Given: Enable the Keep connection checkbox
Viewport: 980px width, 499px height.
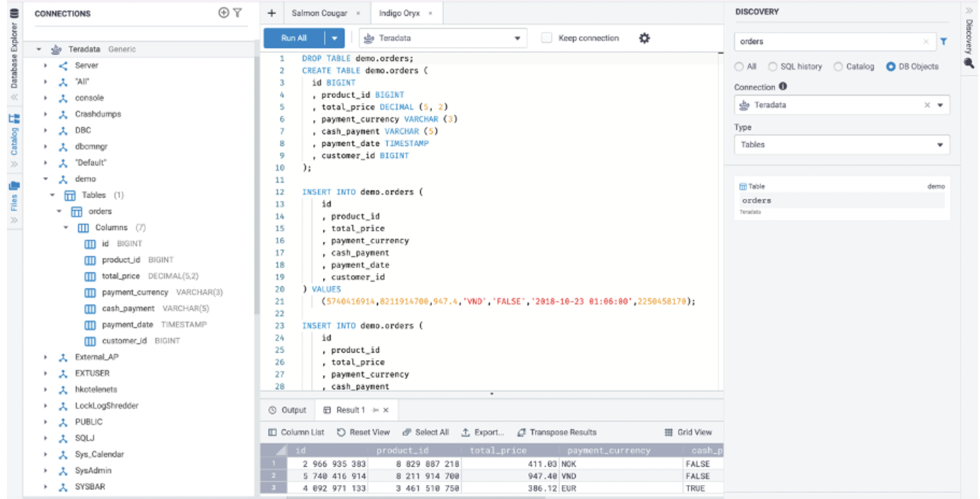Looking at the screenshot, I should point(547,38).
